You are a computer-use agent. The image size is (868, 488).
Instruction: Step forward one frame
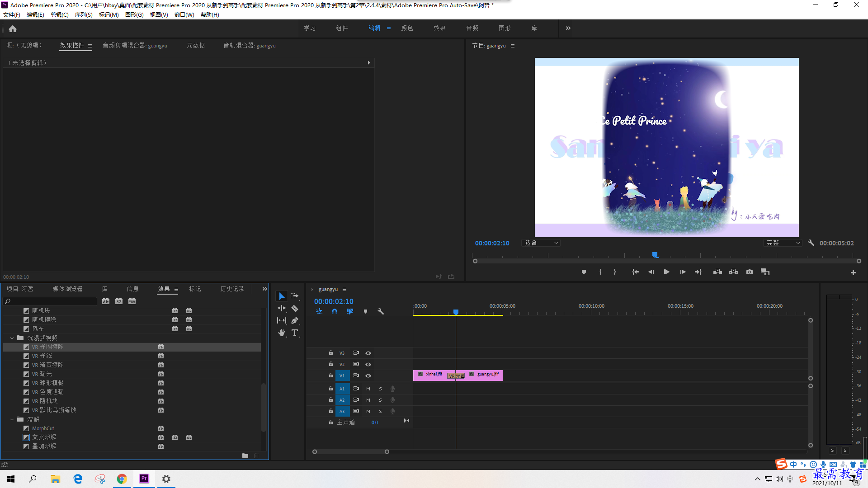(x=683, y=272)
